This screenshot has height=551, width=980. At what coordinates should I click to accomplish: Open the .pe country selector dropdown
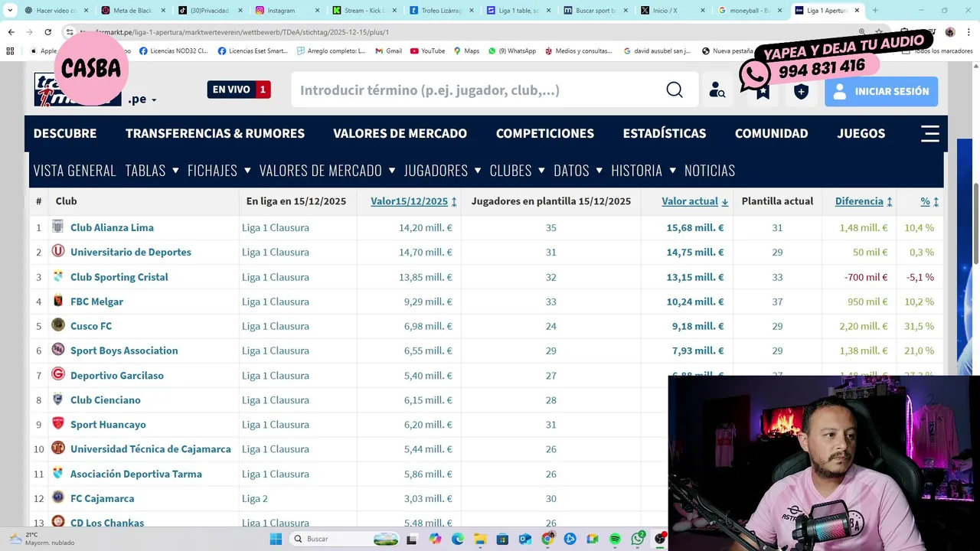pos(142,99)
